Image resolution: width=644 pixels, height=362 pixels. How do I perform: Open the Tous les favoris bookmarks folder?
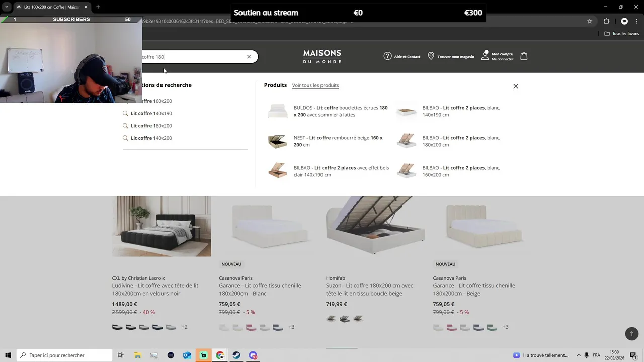click(622, 34)
